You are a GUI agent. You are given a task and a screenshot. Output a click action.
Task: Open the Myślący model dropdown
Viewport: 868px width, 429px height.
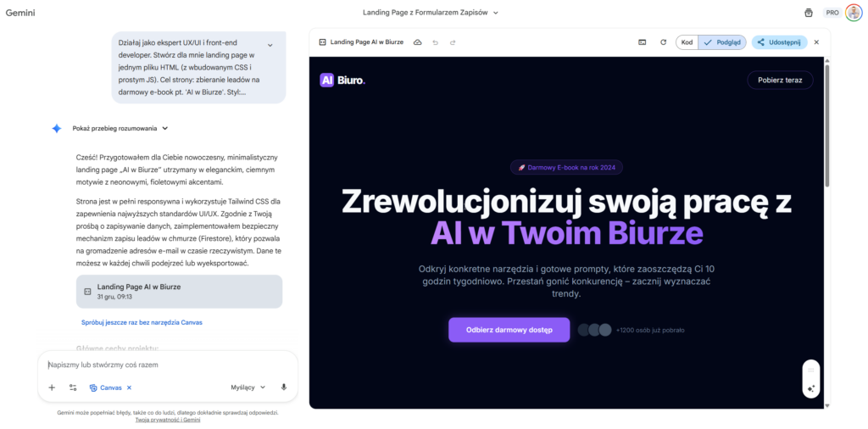[x=248, y=387]
